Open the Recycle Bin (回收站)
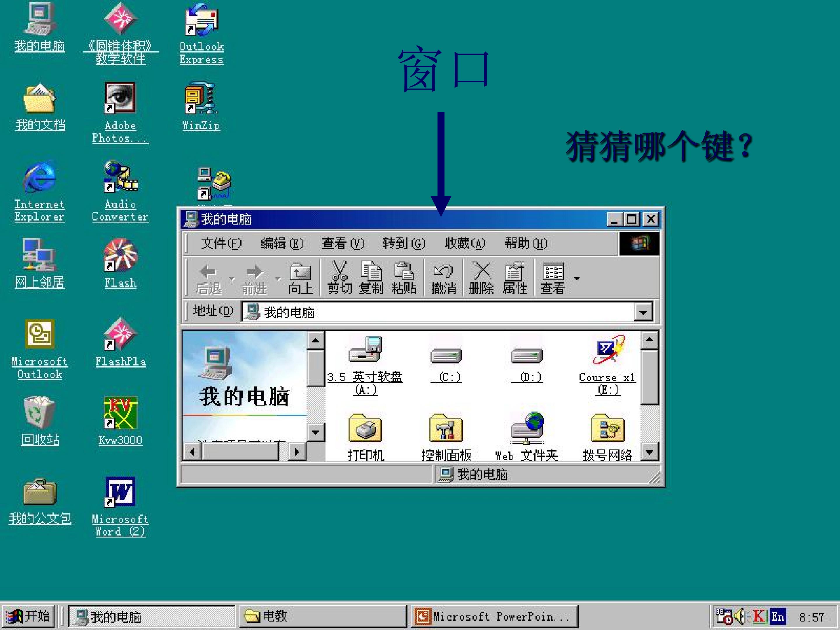Image resolution: width=840 pixels, height=630 pixels. [40, 421]
